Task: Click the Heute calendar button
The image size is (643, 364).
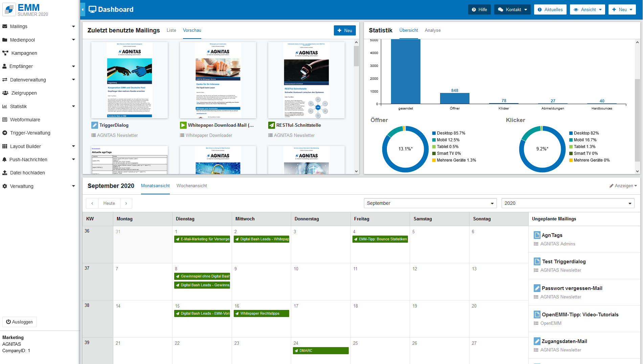Action: click(x=109, y=203)
